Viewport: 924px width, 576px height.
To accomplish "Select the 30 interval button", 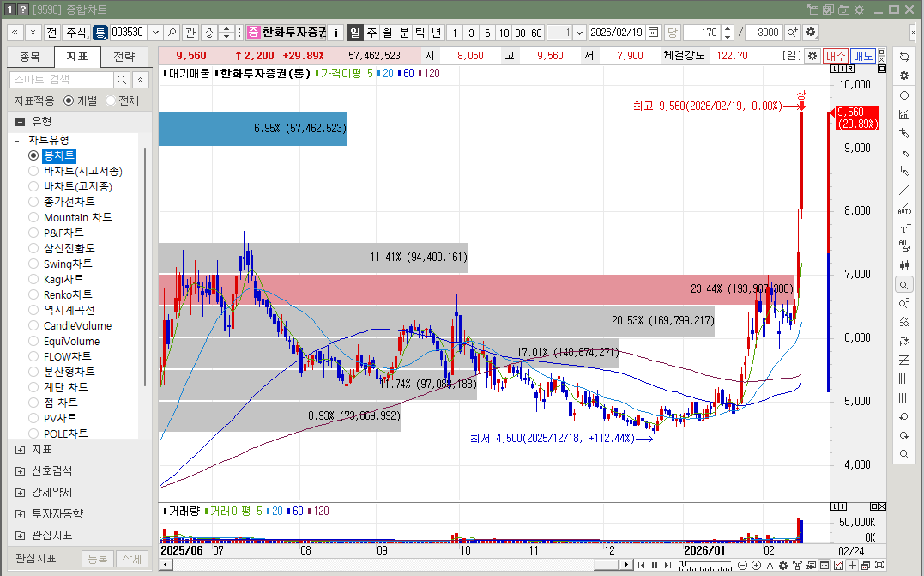I will pos(520,33).
